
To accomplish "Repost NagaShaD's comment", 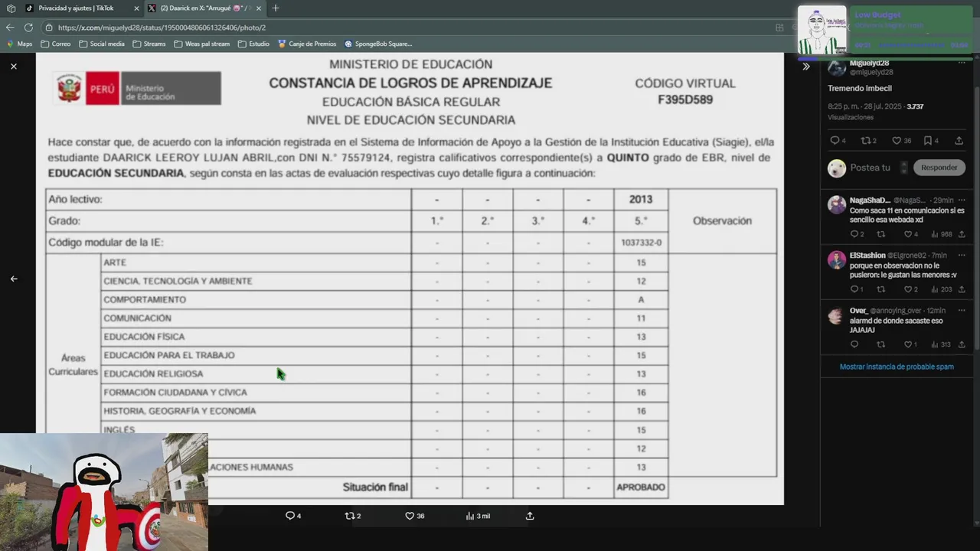I will tap(880, 234).
